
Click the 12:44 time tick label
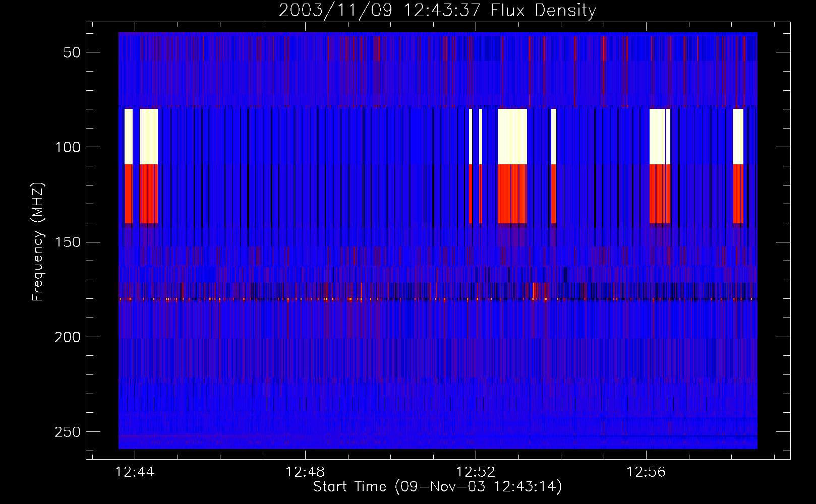point(135,472)
